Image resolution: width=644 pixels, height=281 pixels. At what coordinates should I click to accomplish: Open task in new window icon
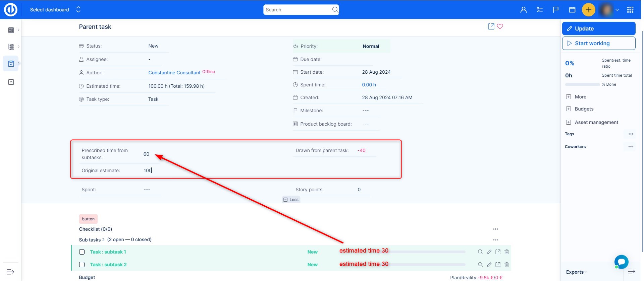(x=491, y=26)
